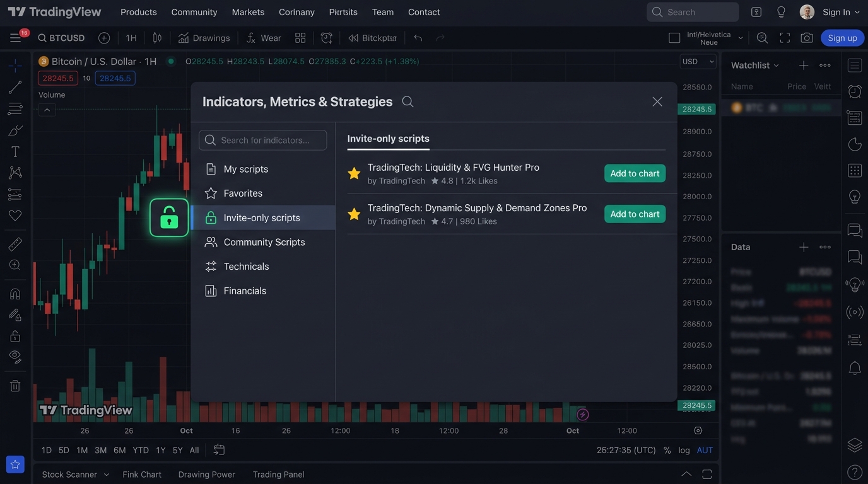Add symbol to Watchlist with plus

click(x=804, y=65)
